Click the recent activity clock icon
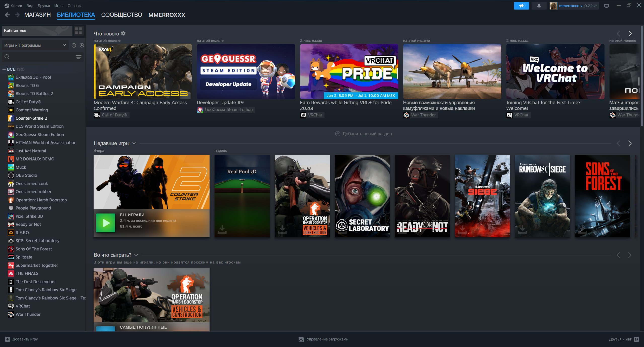 pyautogui.click(x=74, y=45)
